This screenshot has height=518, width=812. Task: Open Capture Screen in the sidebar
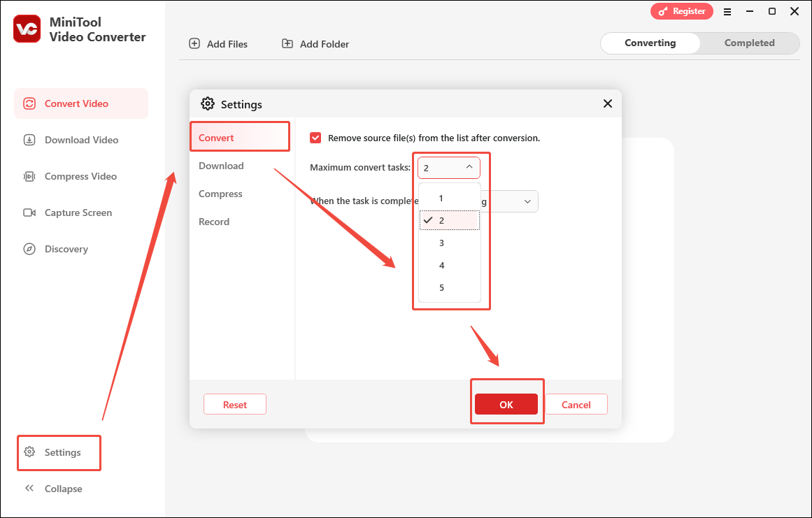tap(81, 213)
